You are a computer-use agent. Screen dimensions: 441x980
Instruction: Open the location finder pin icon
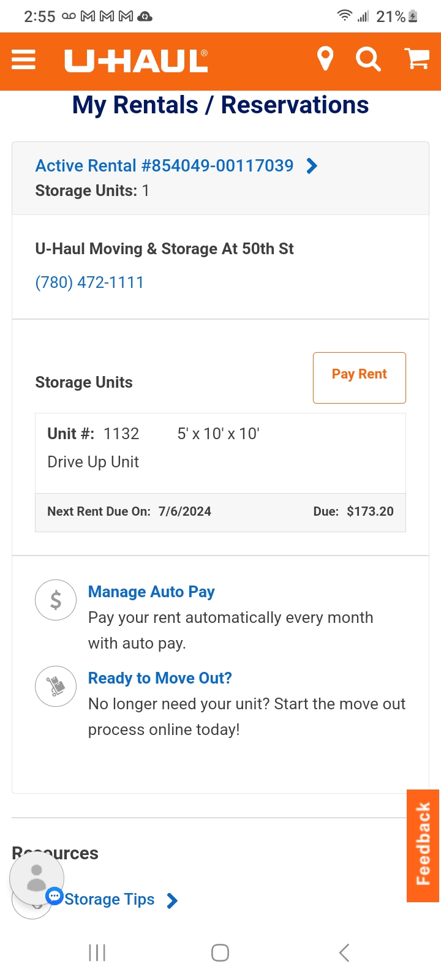pyautogui.click(x=325, y=59)
